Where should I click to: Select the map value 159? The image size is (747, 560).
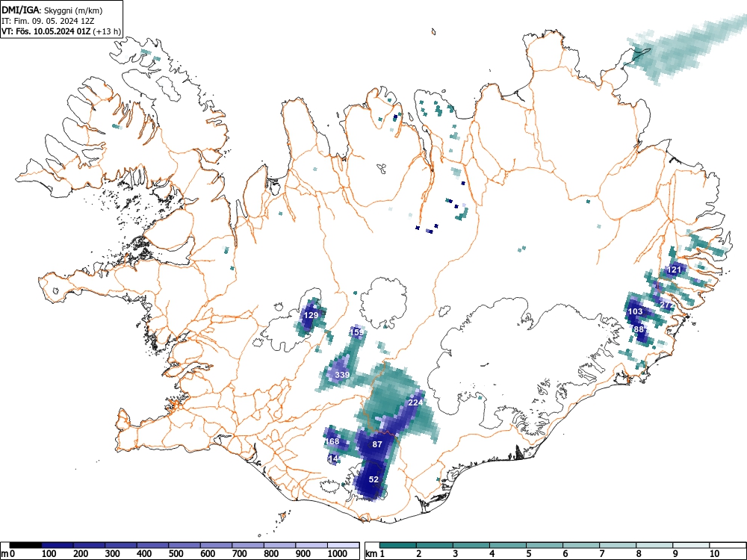[357, 332]
